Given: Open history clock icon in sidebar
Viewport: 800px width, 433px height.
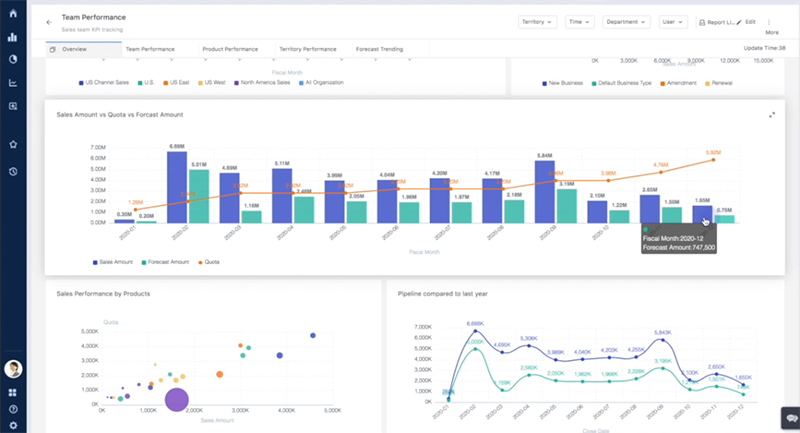Looking at the screenshot, I should click(x=13, y=171).
